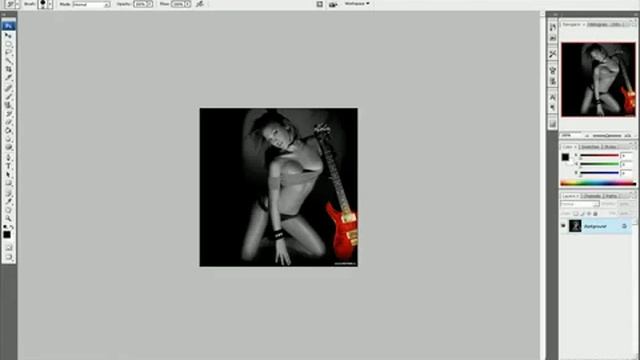Viewport: 640px width, 360px height.
Task: Click the foreground color swatch in toolbox
Action: pyautogui.click(x=7, y=235)
